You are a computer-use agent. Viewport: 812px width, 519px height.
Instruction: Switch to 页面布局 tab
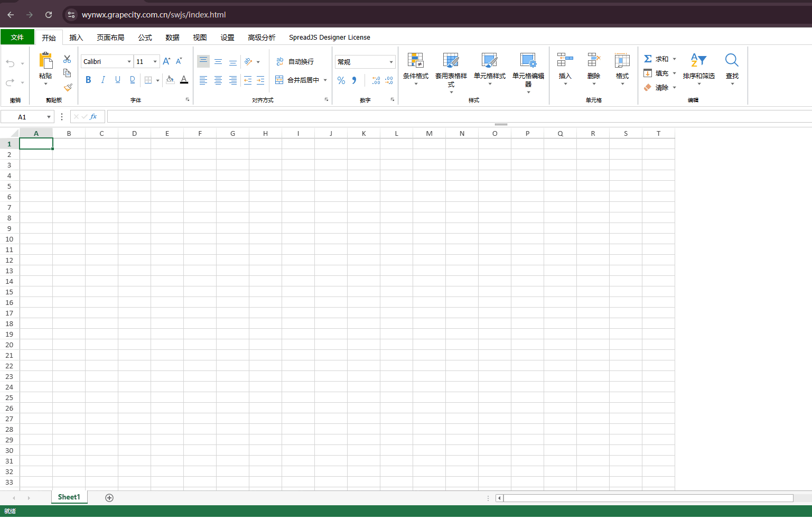pyautogui.click(x=110, y=38)
